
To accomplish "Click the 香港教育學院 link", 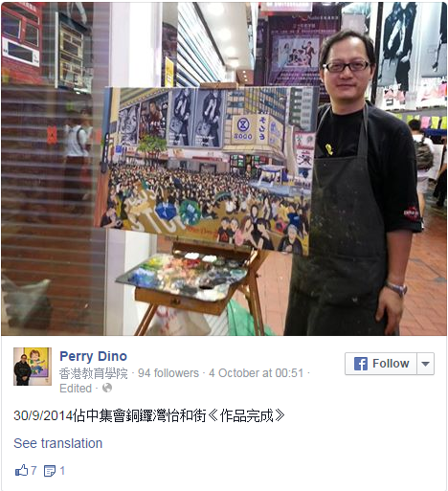I will point(94,373).
